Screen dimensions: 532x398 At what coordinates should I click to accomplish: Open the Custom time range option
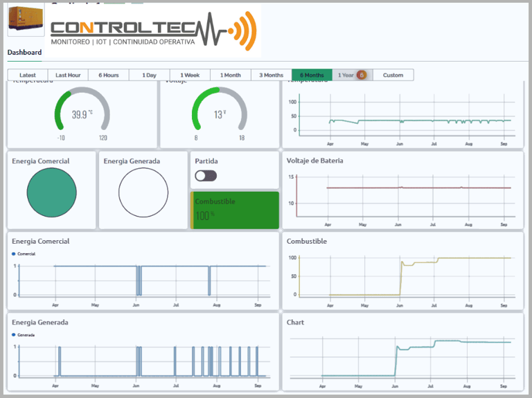pos(393,75)
